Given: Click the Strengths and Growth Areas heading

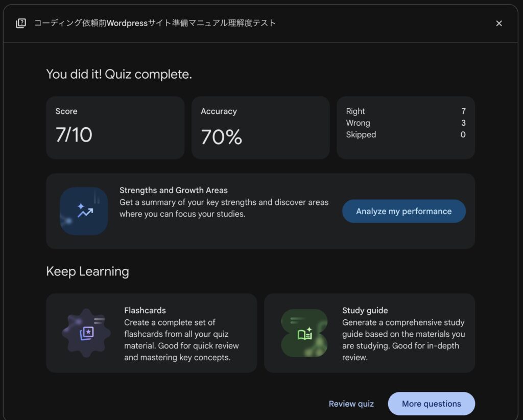Looking at the screenshot, I should click(x=174, y=190).
